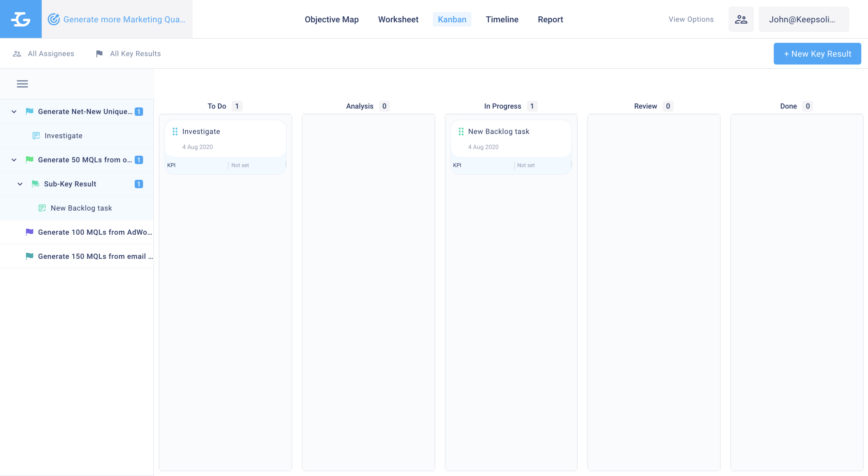Screen dimensions: 868x476
Task: Click the task icon beside Investigate in sidebar
Action: (x=36, y=136)
